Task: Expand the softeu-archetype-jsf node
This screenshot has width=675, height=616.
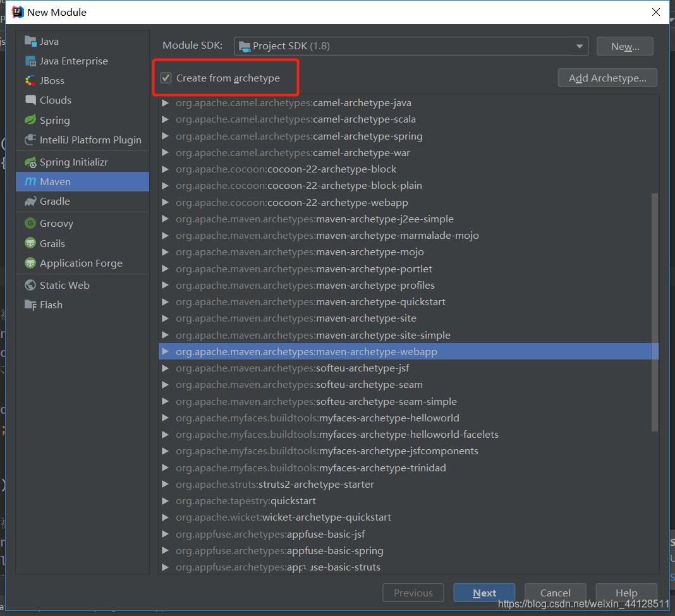Action: pyautogui.click(x=165, y=368)
